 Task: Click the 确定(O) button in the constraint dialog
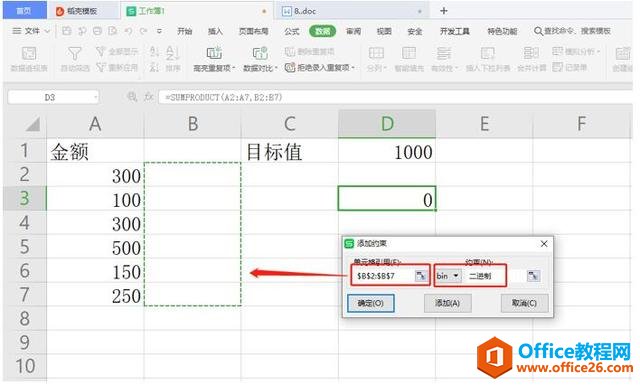tap(371, 303)
